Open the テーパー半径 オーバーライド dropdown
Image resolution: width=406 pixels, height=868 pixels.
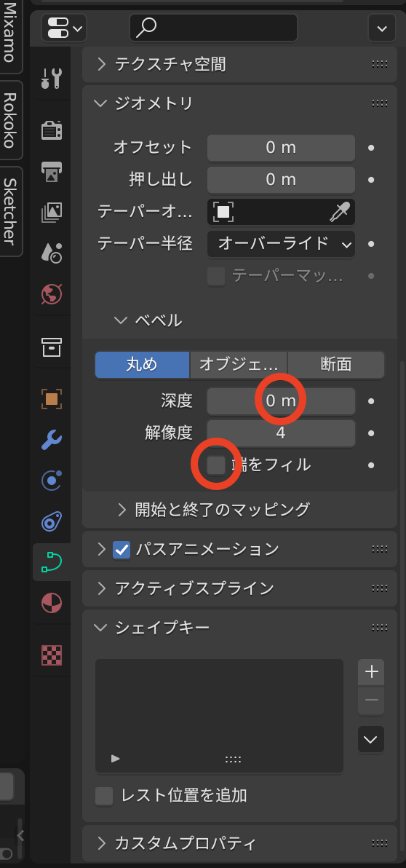tap(281, 243)
